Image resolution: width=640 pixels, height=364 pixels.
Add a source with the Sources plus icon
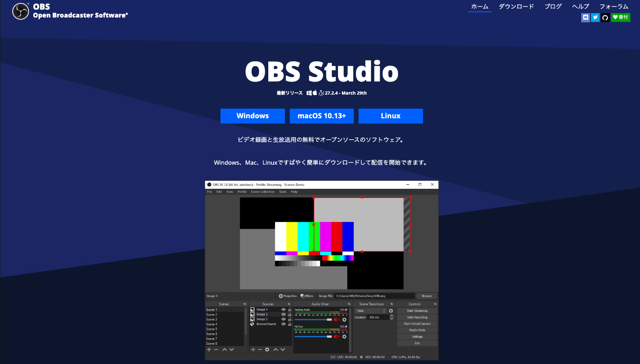pyautogui.click(x=253, y=350)
